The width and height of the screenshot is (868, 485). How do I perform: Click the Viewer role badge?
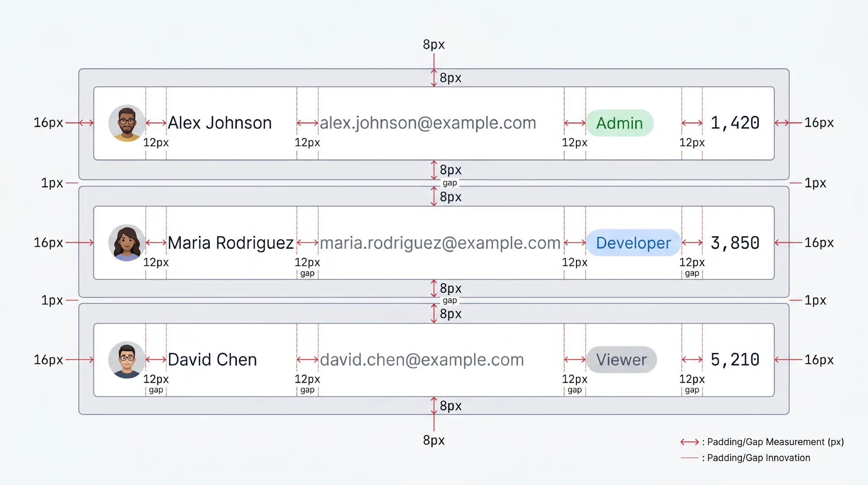(622, 360)
